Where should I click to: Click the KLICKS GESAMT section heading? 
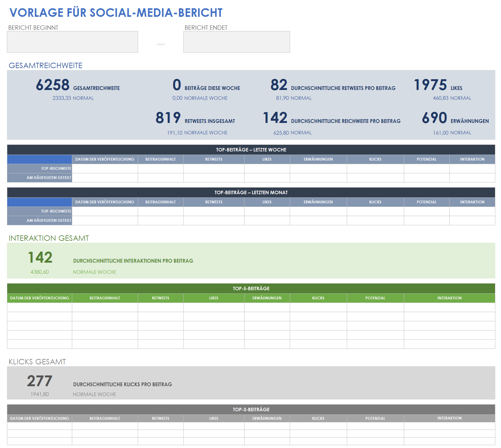(37, 362)
